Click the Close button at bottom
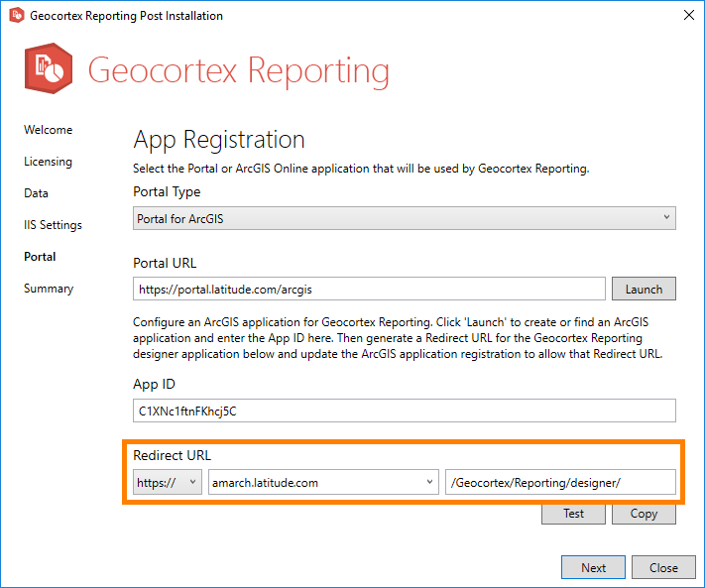The image size is (705, 588). tap(663, 567)
